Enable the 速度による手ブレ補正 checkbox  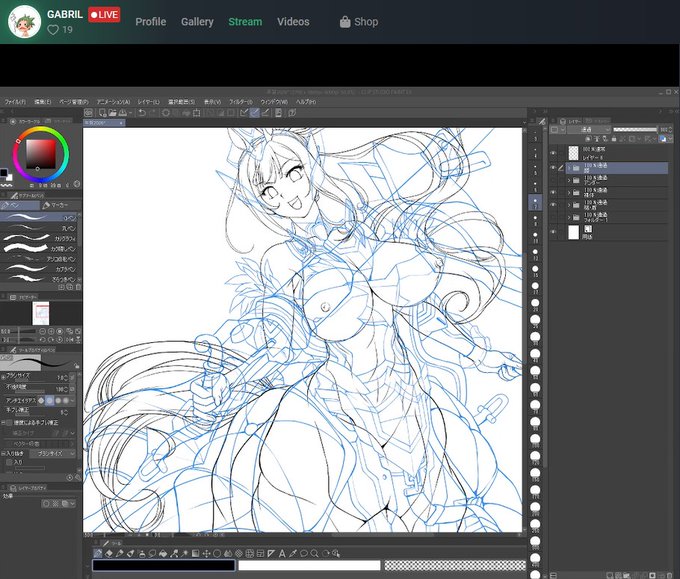click(x=9, y=422)
